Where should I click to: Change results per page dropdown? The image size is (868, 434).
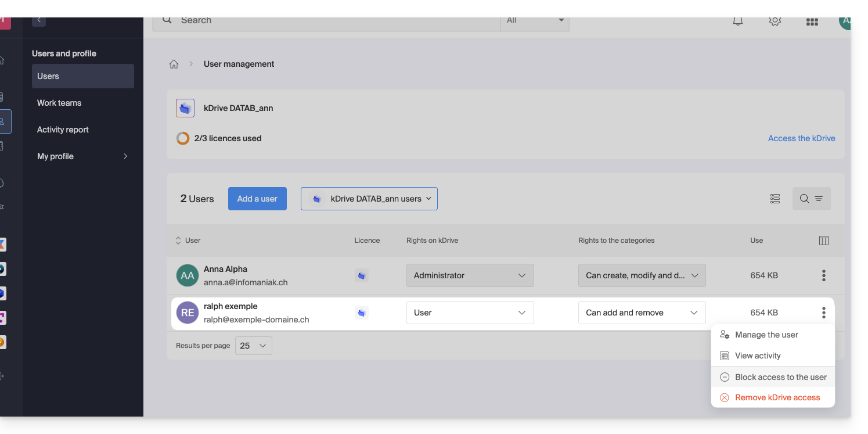coord(253,346)
